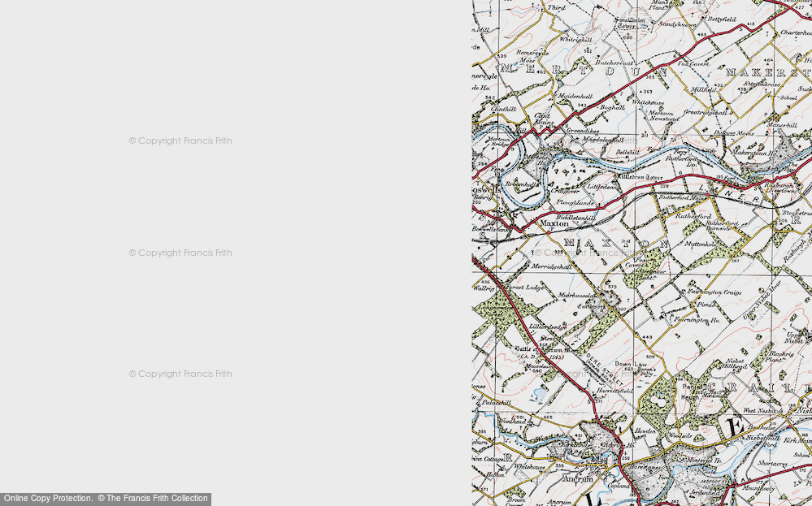Click the Palacehill label
Screen dimensions: 812x506
(x=497, y=402)
